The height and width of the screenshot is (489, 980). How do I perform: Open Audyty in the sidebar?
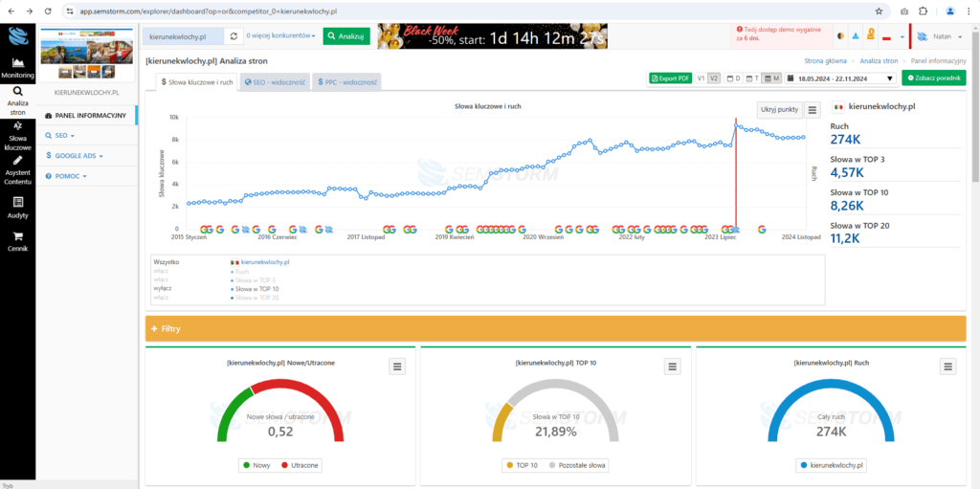(x=17, y=208)
